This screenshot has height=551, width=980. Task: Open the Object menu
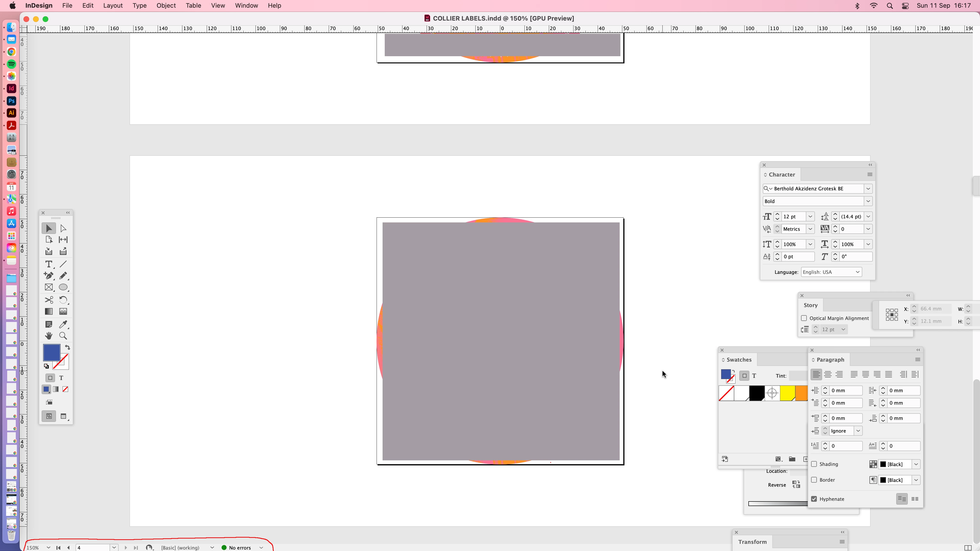click(x=166, y=6)
